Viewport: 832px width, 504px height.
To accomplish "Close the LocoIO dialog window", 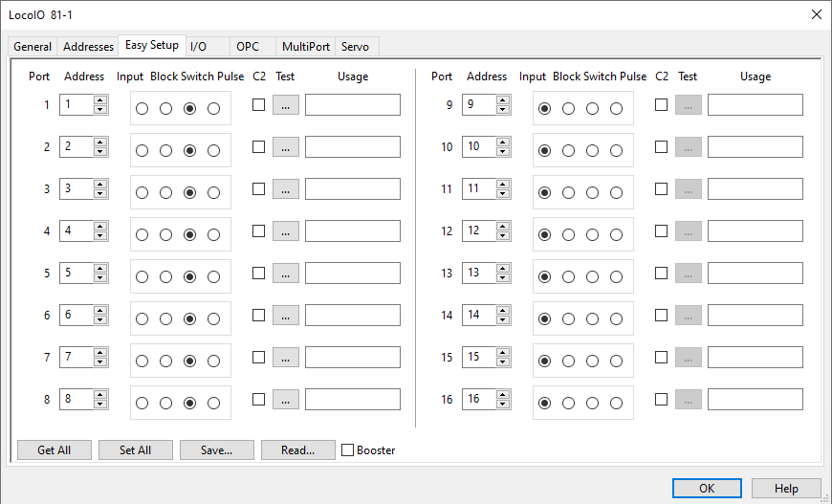I will point(815,14).
